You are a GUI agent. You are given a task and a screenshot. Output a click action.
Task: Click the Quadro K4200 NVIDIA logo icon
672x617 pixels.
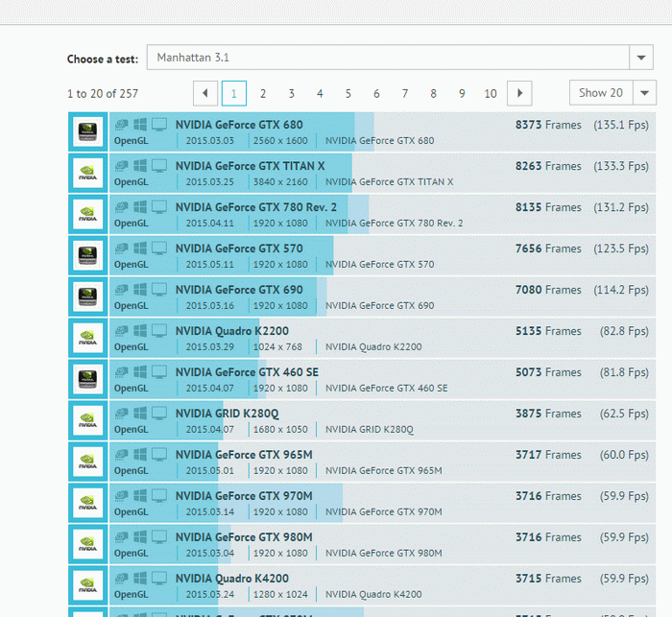[x=88, y=585]
